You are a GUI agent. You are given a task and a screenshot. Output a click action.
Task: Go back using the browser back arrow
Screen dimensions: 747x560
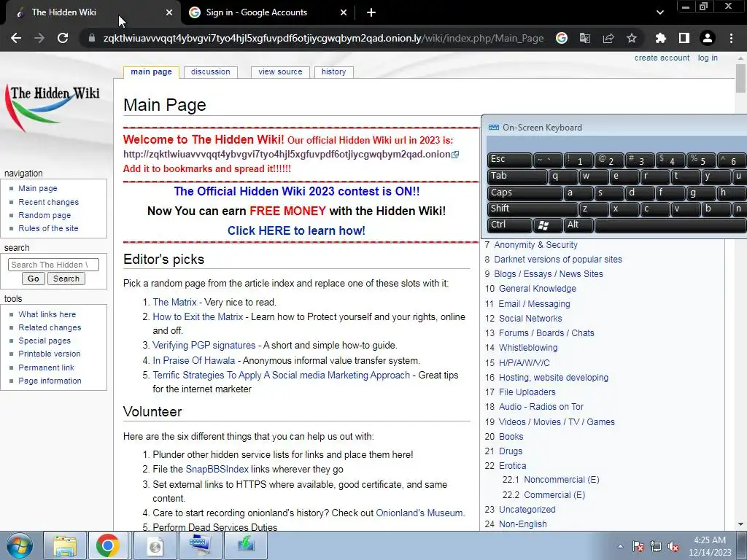pyautogui.click(x=16, y=38)
